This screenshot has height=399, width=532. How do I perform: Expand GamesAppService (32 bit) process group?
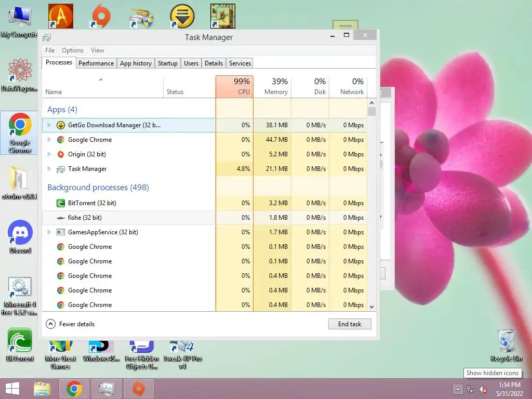pyautogui.click(x=49, y=232)
